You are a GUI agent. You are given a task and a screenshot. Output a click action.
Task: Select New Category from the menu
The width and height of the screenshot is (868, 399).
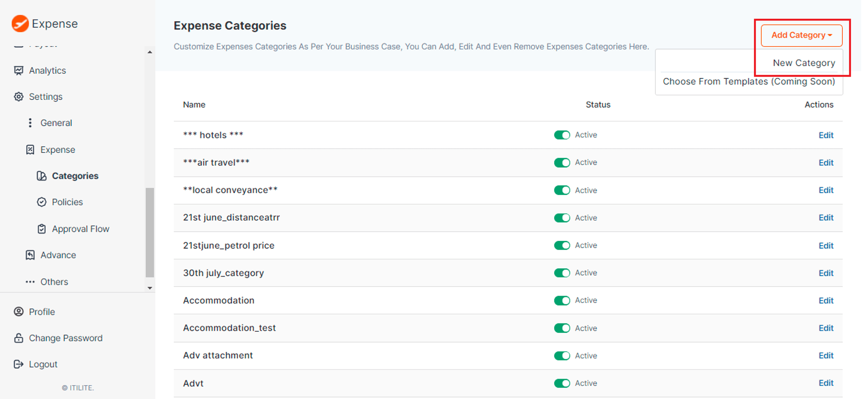click(x=803, y=63)
